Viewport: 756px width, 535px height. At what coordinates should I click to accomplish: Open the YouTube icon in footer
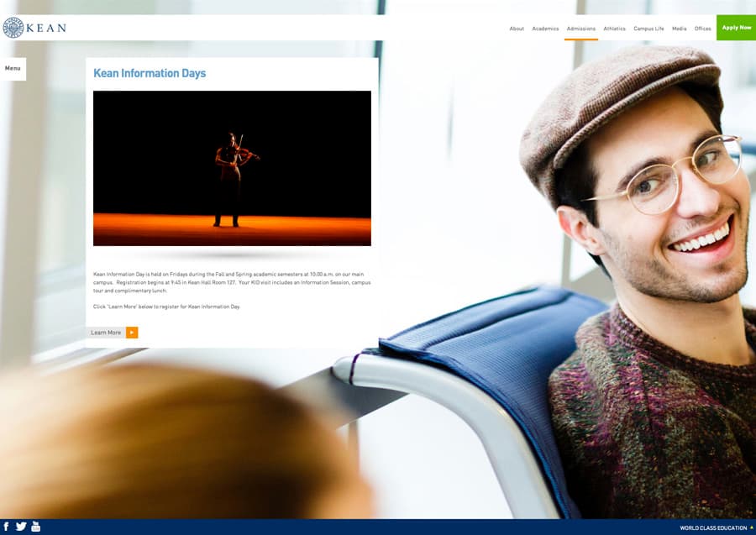[x=35, y=527]
